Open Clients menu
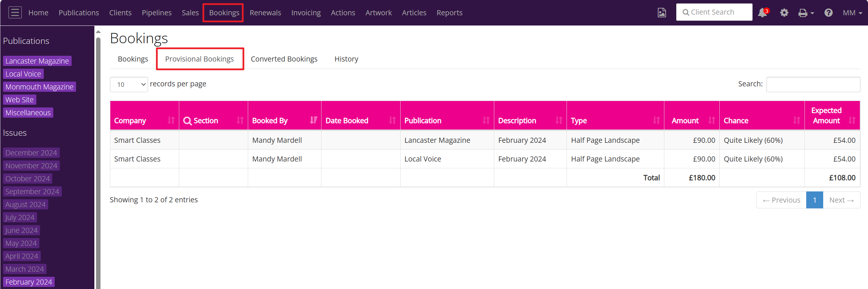 [120, 13]
